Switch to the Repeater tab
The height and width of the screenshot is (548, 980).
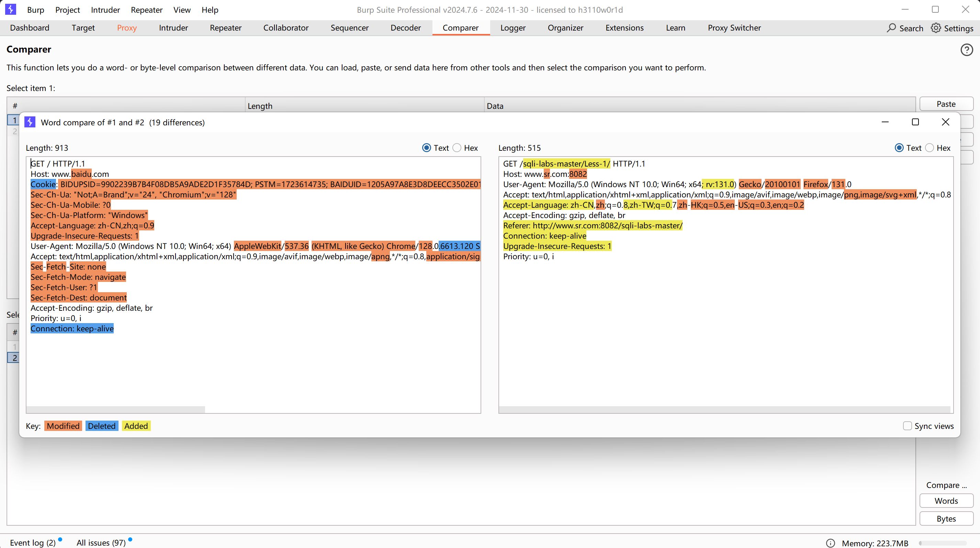click(226, 28)
